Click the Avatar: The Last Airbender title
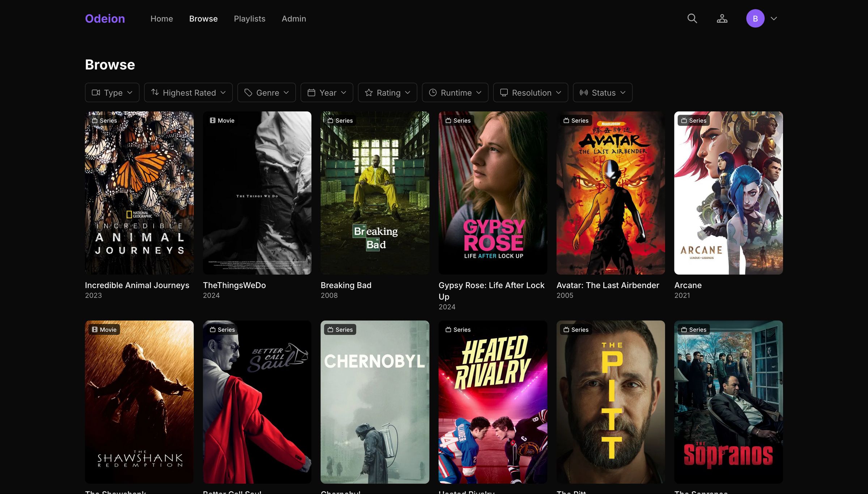Screen dimensions: 868x494 pyautogui.click(x=608, y=285)
